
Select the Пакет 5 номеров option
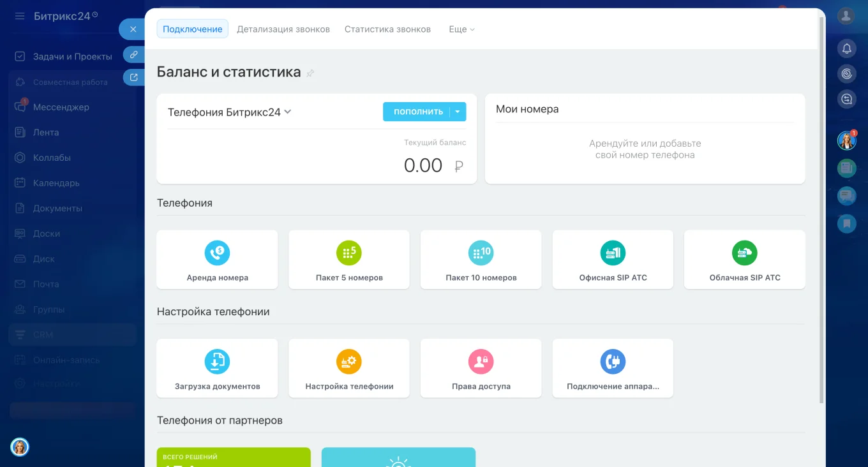point(348,259)
